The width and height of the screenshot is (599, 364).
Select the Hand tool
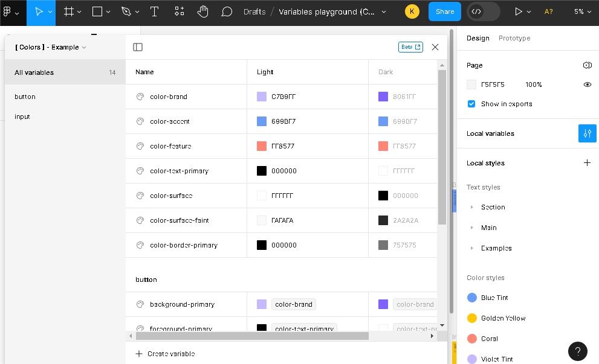pyautogui.click(x=202, y=11)
